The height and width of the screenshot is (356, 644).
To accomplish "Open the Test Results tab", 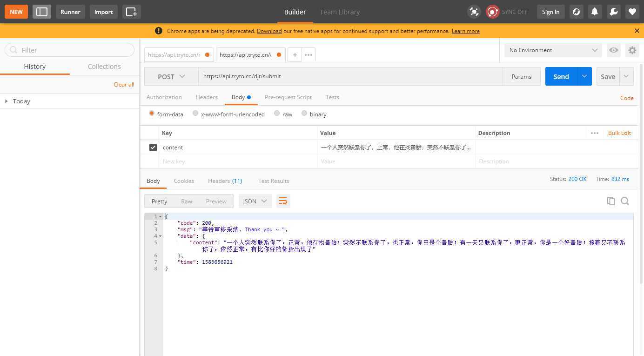I will 274,181.
